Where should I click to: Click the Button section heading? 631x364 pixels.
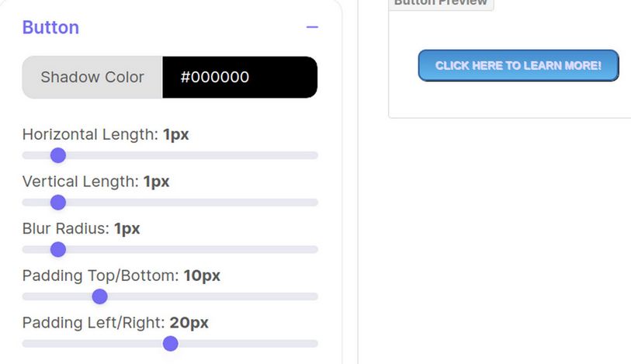(50, 27)
